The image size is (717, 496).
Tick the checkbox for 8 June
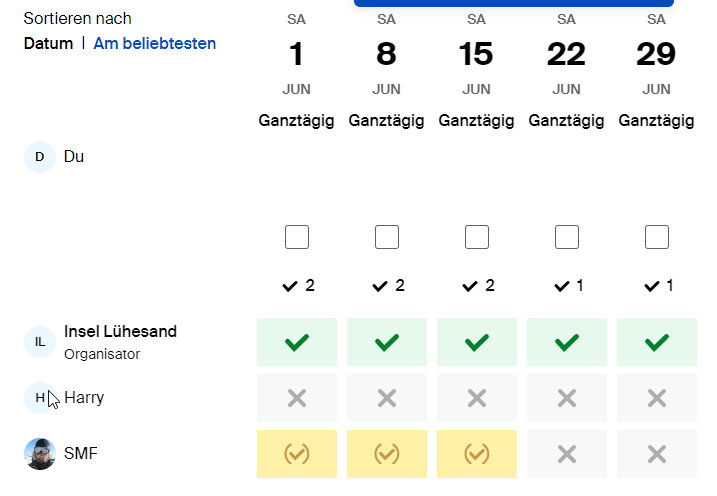tap(387, 237)
